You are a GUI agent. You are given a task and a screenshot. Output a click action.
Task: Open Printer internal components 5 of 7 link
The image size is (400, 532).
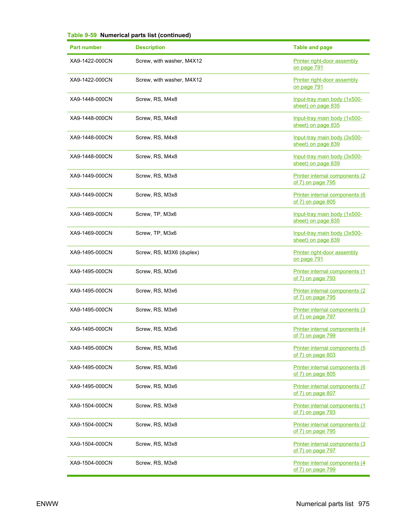click(x=329, y=352)
